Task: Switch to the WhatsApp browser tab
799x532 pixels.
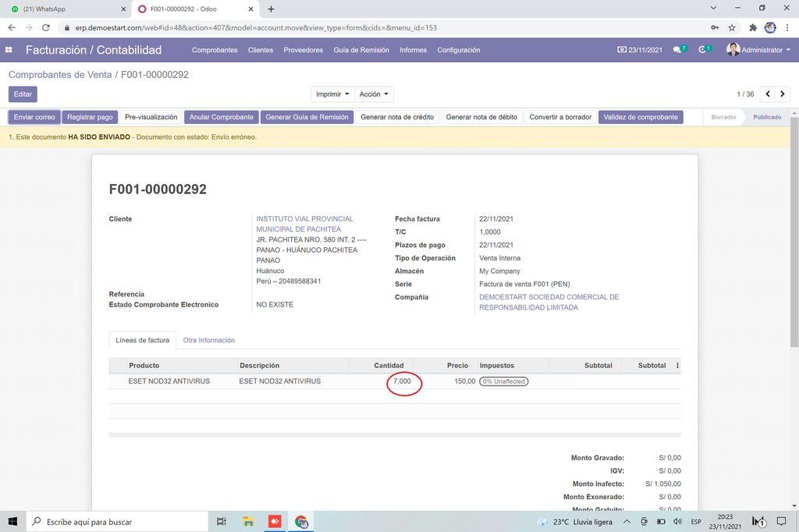Action: pyautogui.click(x=67, y=9)
